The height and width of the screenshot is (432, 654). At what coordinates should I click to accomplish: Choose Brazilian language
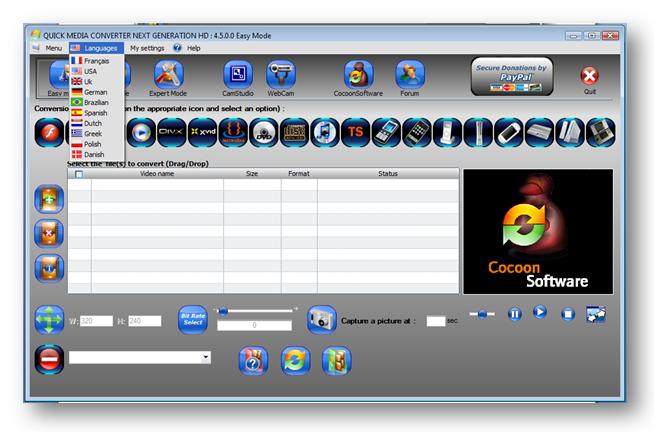96,102
